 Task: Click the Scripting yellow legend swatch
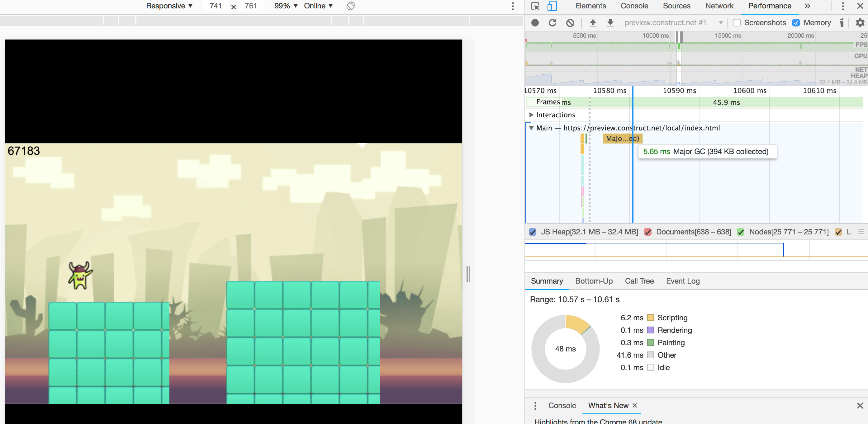(650, 318)
